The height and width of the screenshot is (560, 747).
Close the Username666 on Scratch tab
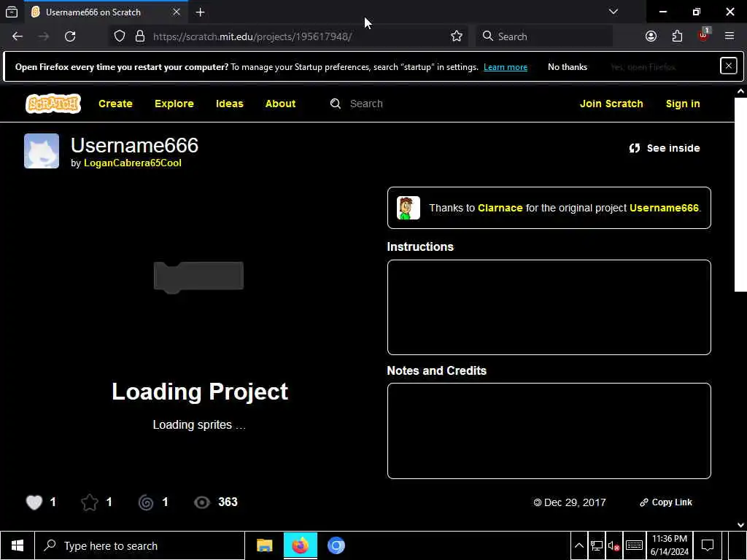coord(177,12)
